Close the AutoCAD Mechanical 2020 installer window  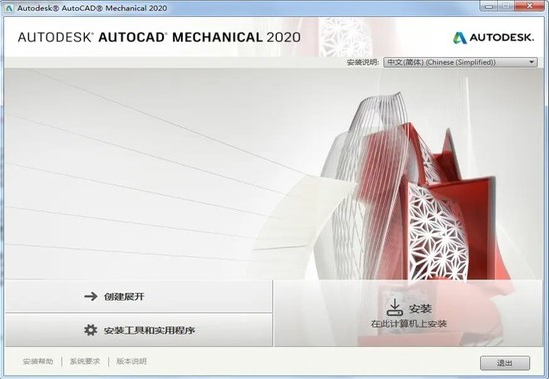pos(529,6)
